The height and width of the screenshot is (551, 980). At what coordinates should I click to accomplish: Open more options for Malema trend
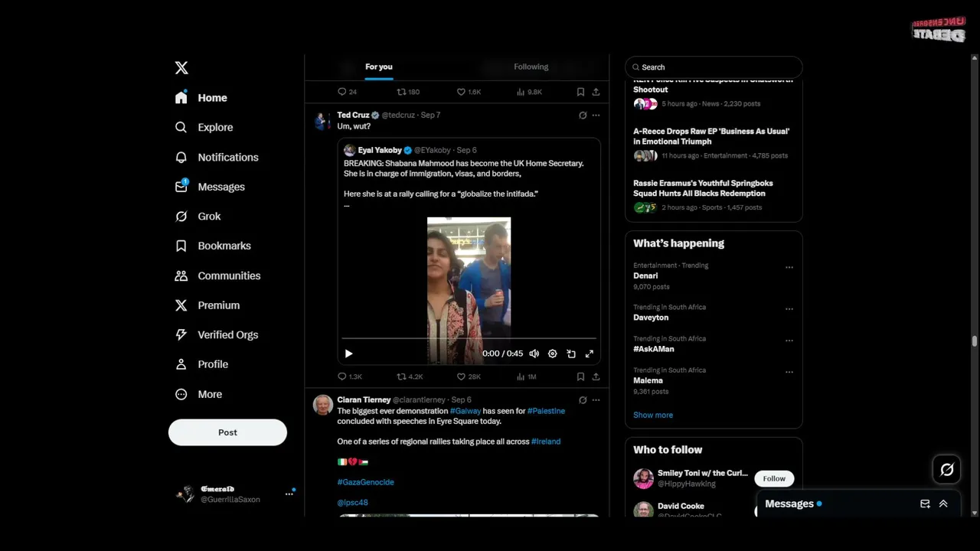[789, 372]
